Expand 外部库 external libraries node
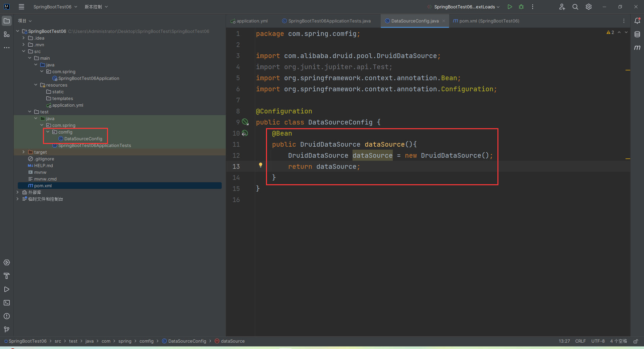 pyautogui.click(x=17, y=192)
